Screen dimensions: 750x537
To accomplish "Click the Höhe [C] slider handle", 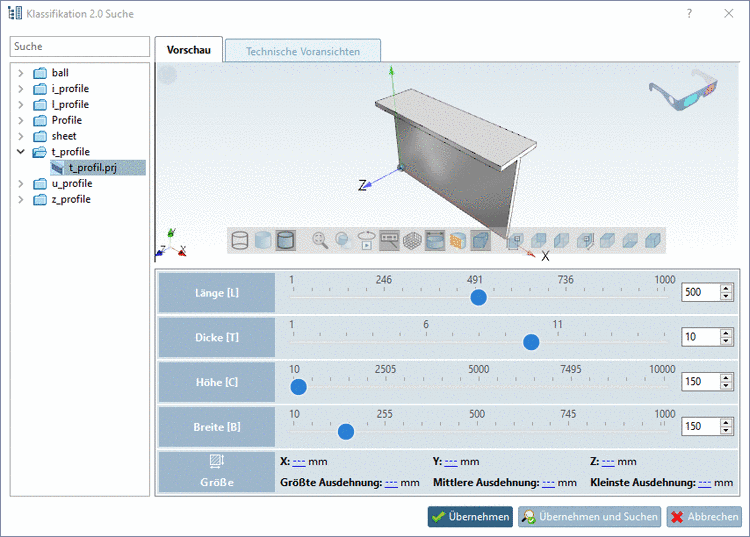I will click(x=298, y=387).
